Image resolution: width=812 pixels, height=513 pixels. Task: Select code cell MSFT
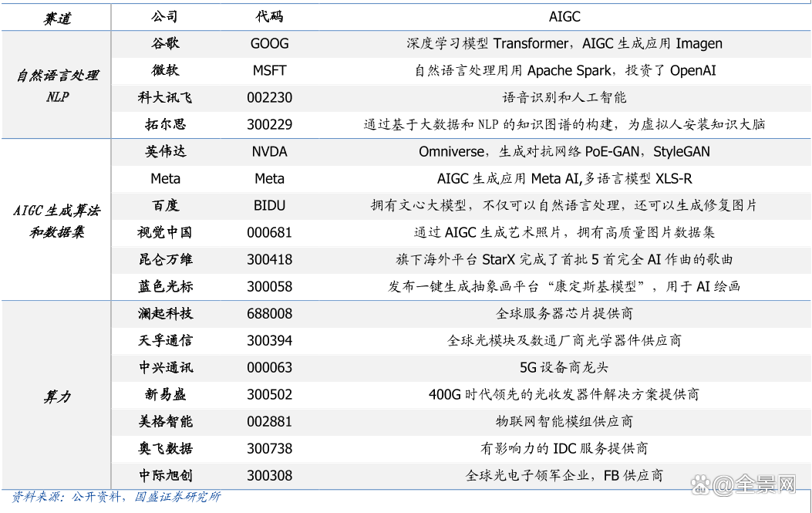(269, 70)
